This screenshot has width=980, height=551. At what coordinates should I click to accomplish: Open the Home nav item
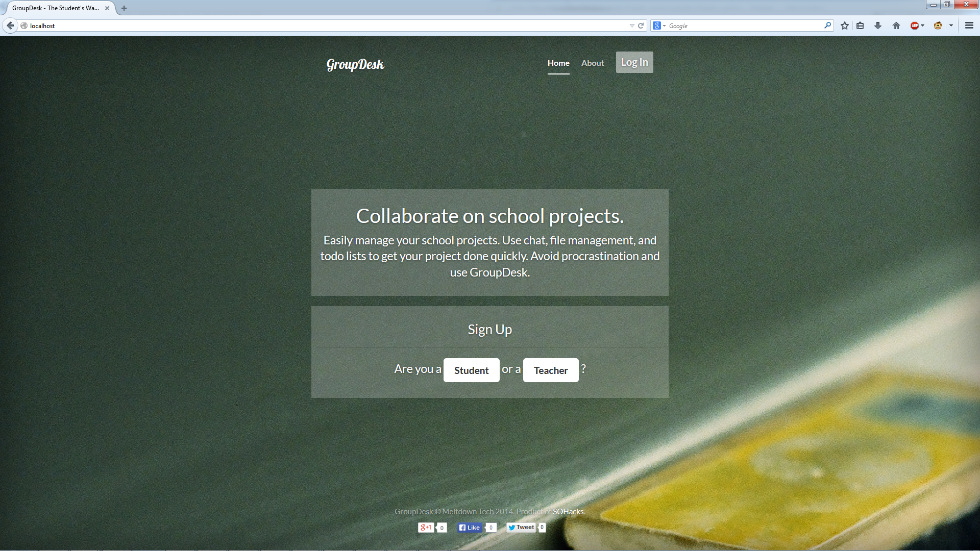tap(558, 63)
